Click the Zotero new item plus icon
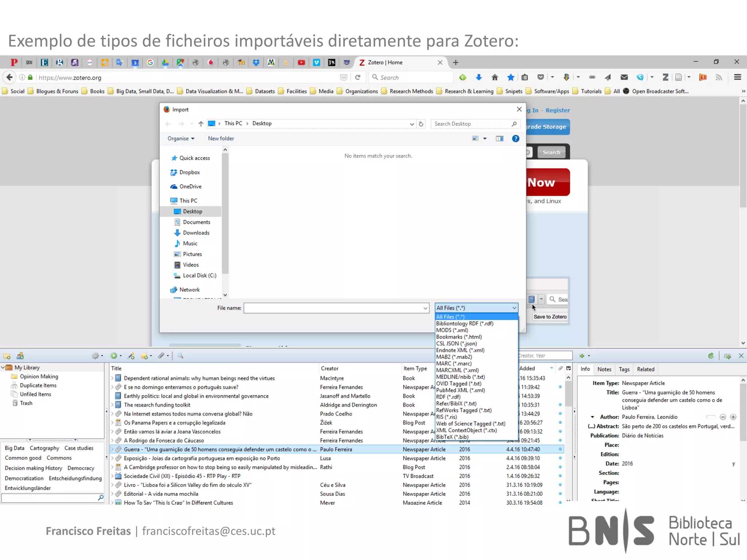Screen dimensions: 747x560 tap(114, 356)
